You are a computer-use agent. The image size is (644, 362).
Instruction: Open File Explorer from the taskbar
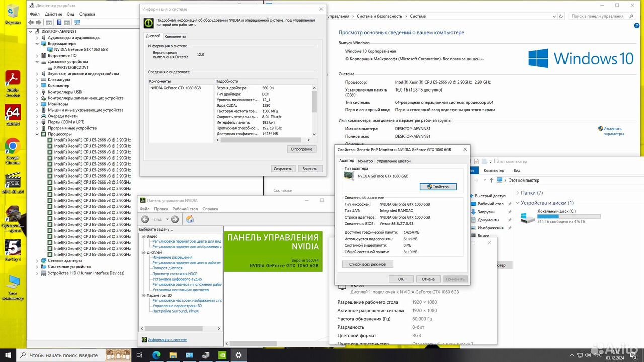[173, 355]
